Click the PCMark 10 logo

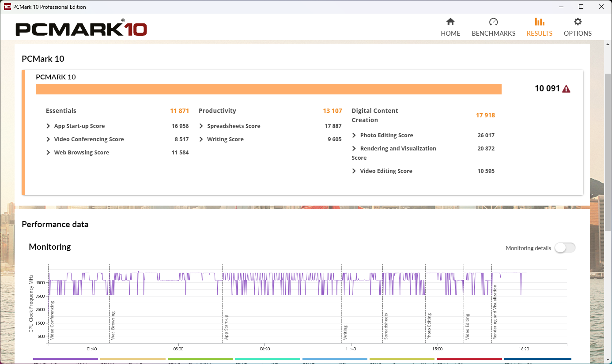[81, 29]
